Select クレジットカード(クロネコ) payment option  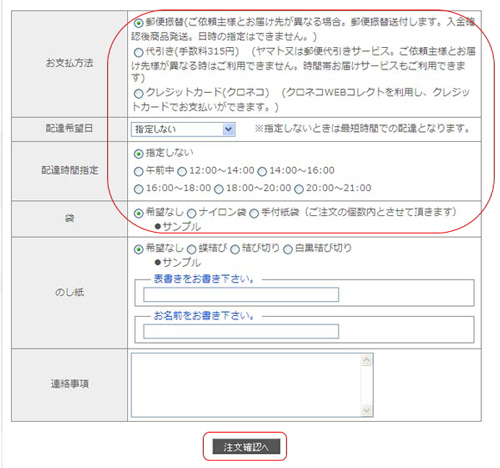click(x=138, y=93)
